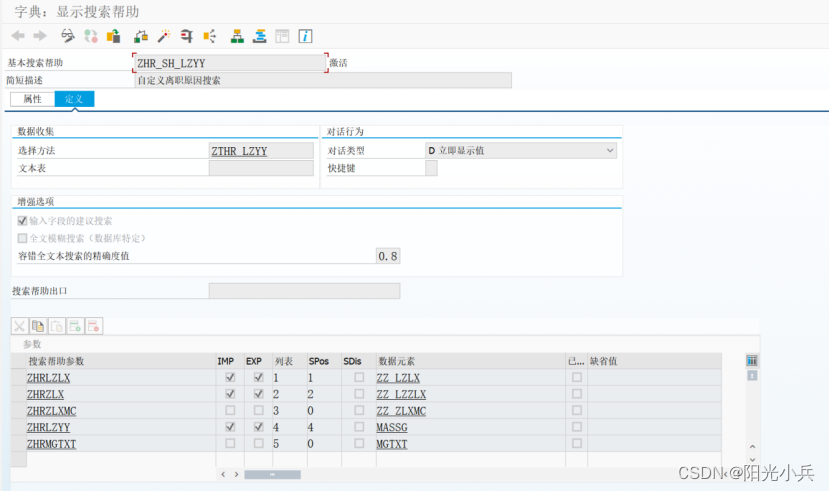Click the 简短描述 description field
Screen dimensions: 830x491
coord(323,80)
